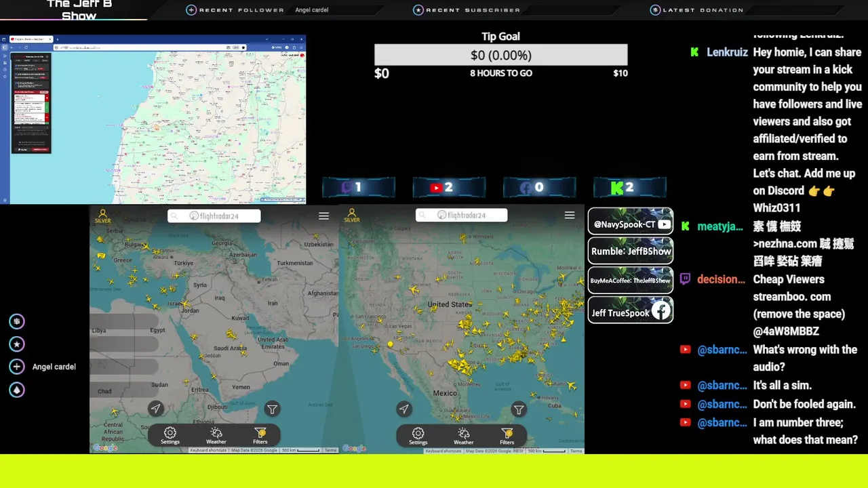The width and height of the screenshot is (868, 488).
Task: Click the Google logo on the Middle East map
Action: [x=105, y=448]
